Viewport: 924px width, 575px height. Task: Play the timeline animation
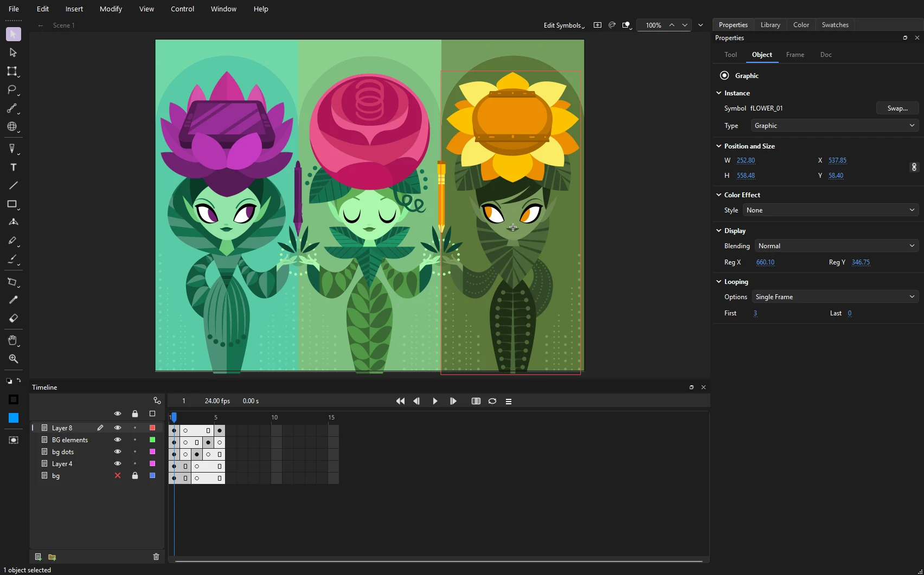pos(435,401)
